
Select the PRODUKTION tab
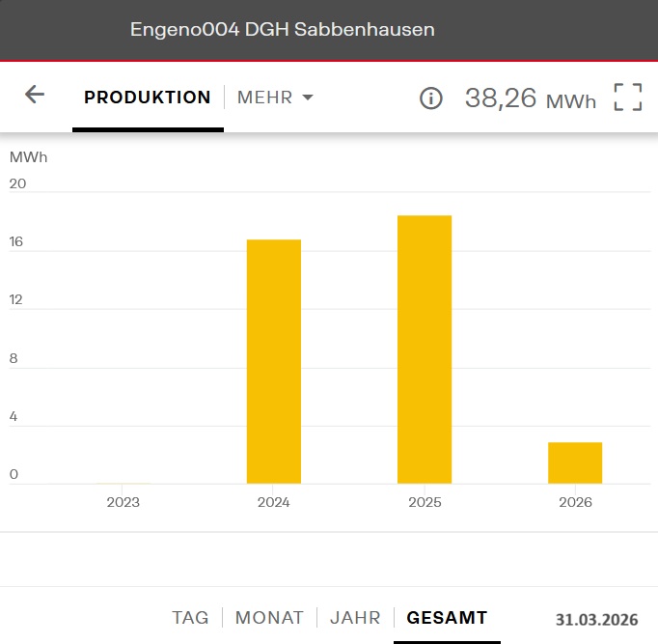point(148,98)
